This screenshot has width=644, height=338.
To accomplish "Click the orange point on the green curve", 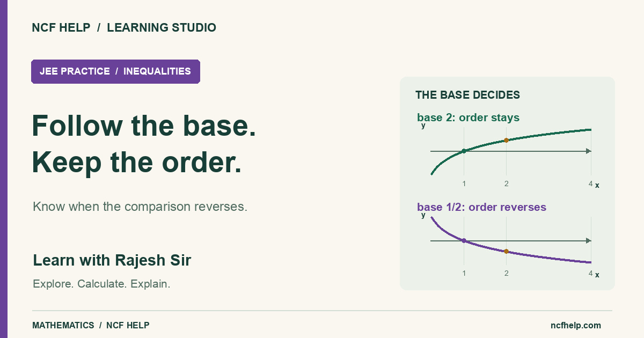I will (506, 141).
